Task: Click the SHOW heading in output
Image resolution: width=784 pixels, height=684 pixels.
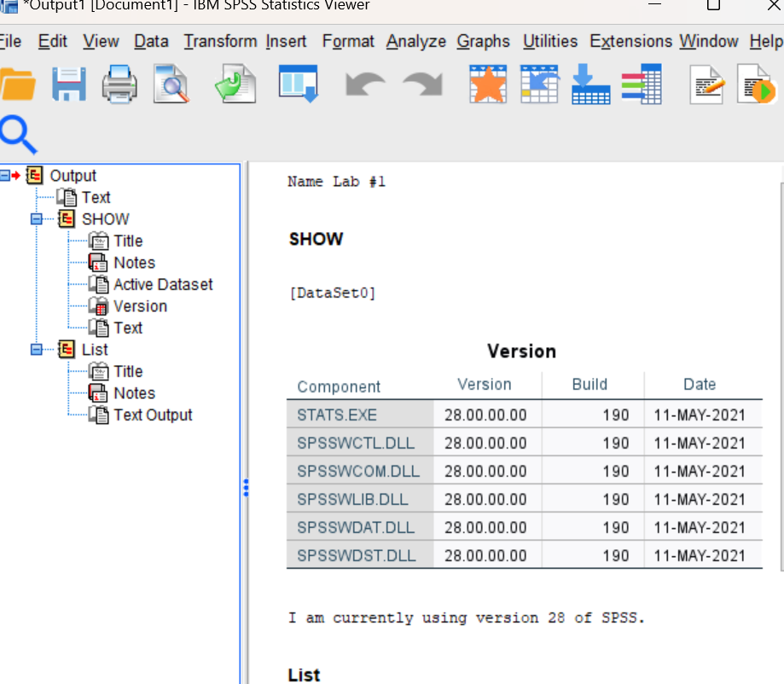Action: [316, 239]
